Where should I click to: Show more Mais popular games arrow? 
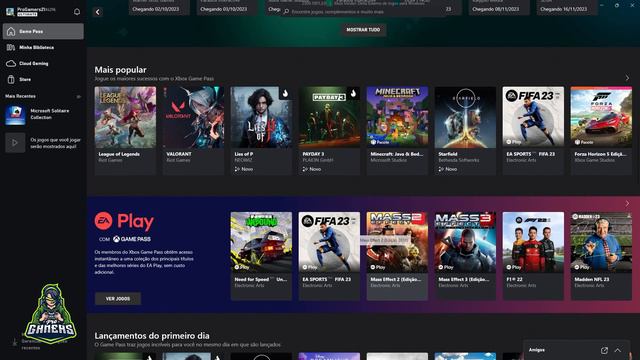[x=627, y=78]
